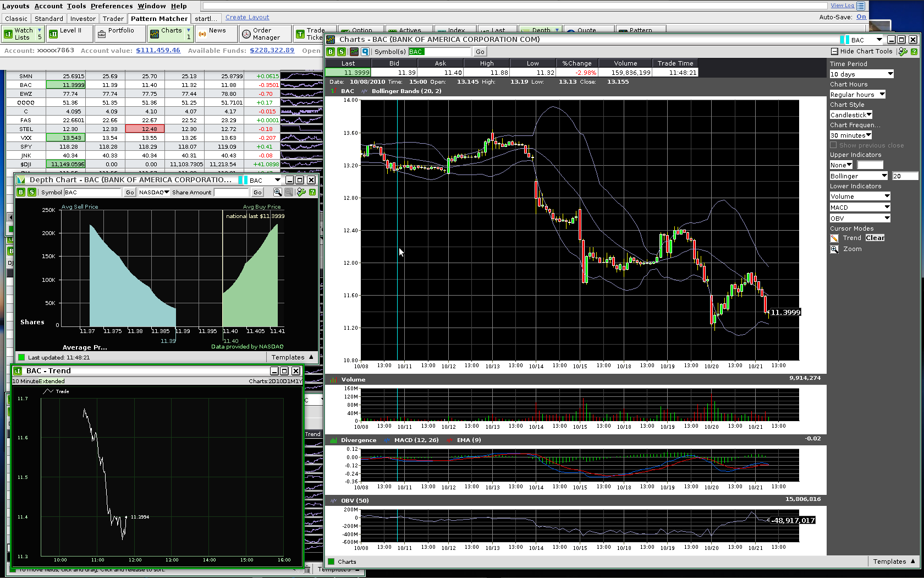Click the Create Layout link
Screen dimensions: 924x578
248,17
